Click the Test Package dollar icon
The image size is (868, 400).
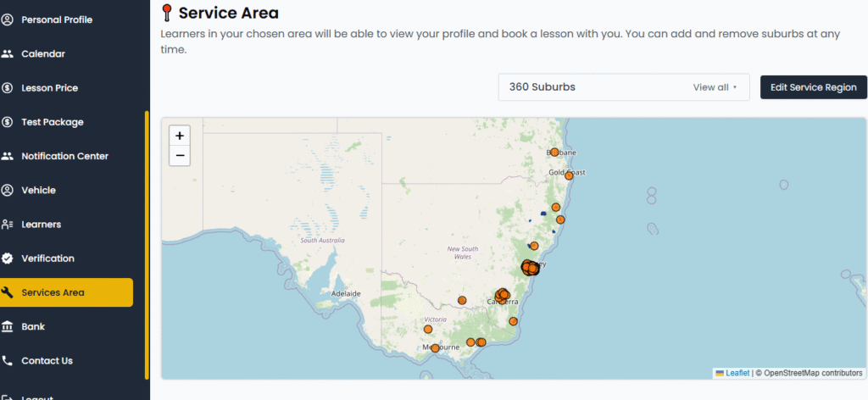[8, 122]
